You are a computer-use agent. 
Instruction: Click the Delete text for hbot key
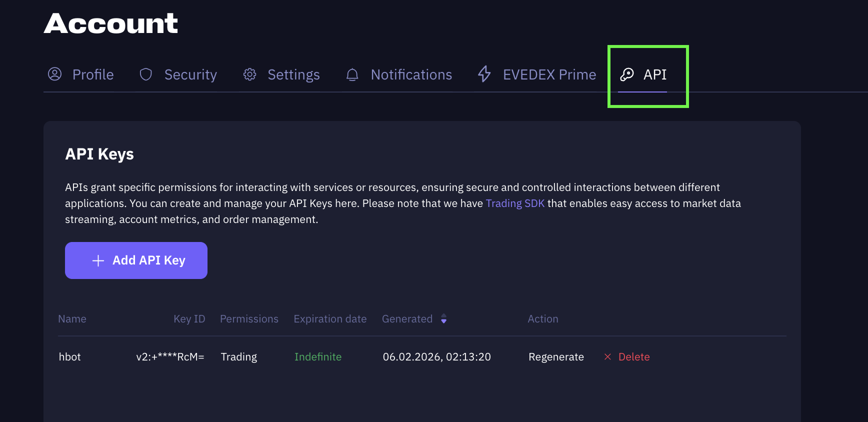point(634,357)
